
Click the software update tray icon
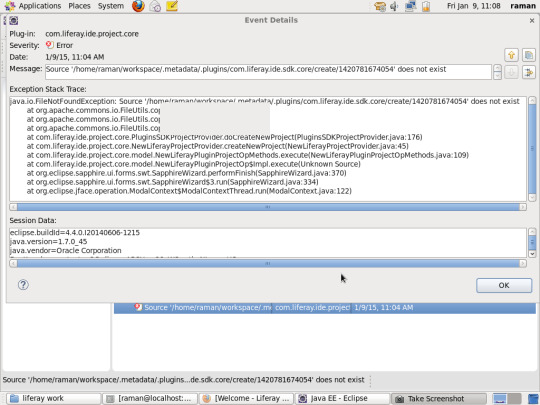(x=380, y=6)
